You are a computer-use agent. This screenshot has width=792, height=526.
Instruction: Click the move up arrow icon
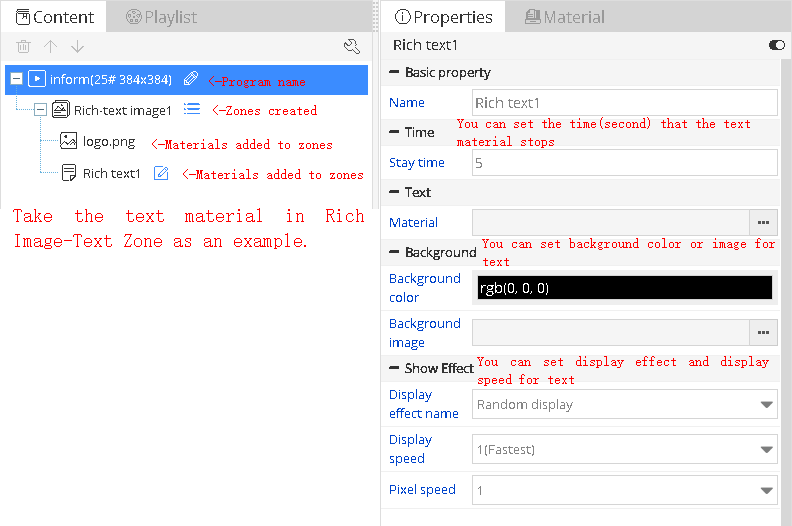point(50,46)
